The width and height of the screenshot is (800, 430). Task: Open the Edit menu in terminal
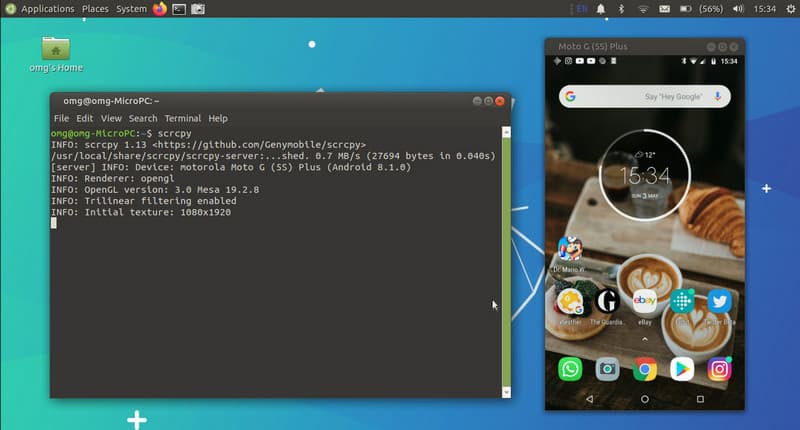[85, 118]
